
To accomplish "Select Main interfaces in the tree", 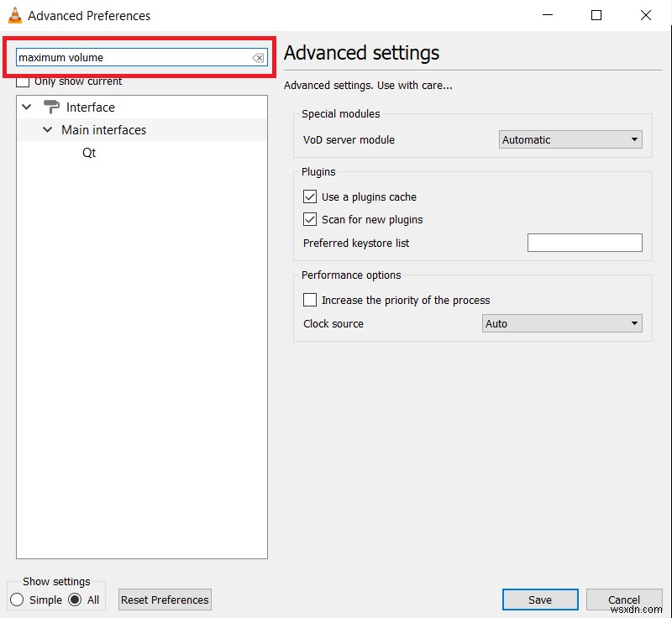I will [x=103, y=130].
